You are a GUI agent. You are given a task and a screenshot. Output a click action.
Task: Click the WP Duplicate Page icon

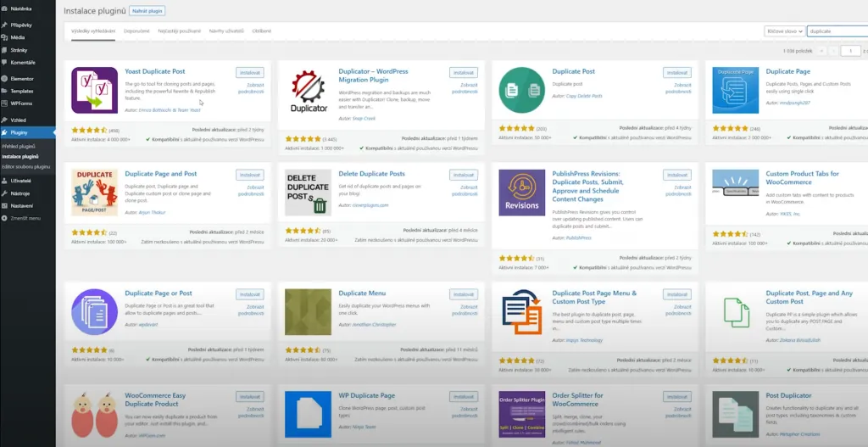click(x=309, y=414)
